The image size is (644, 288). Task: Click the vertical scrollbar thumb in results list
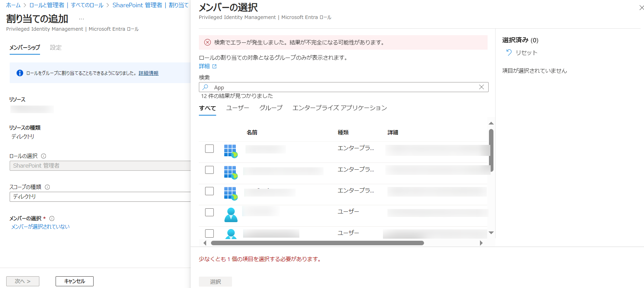click(x=491, y=150)
